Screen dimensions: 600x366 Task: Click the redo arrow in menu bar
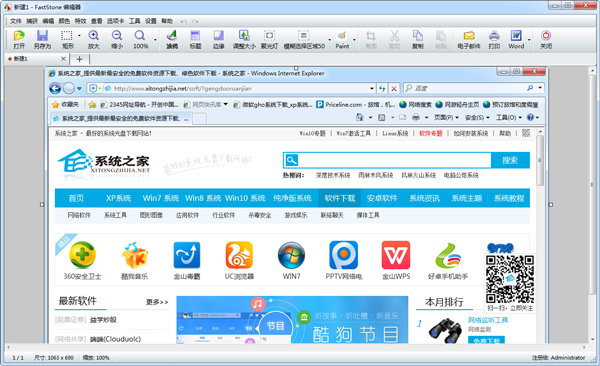click(x=195, y=21)
